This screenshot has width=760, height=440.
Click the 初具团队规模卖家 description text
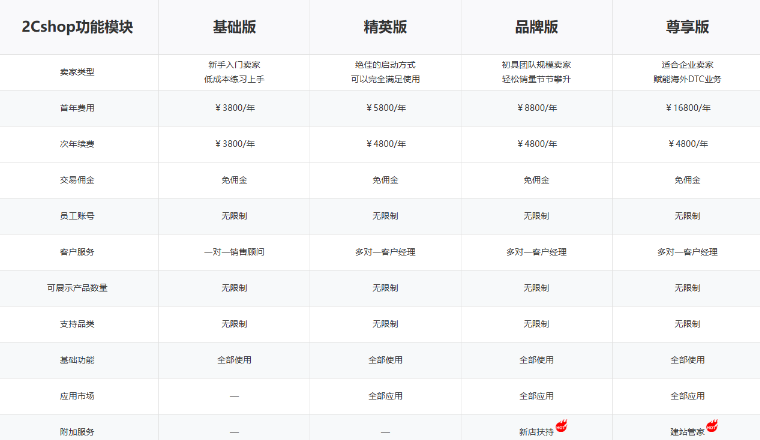click(537, 65)
